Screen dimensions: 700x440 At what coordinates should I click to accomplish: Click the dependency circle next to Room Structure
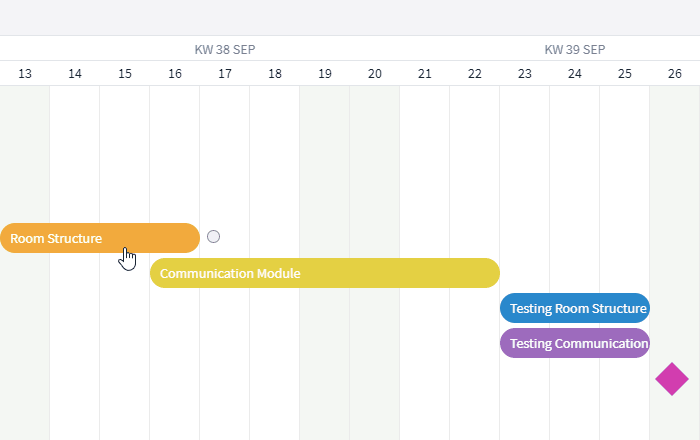pos(213,237)
